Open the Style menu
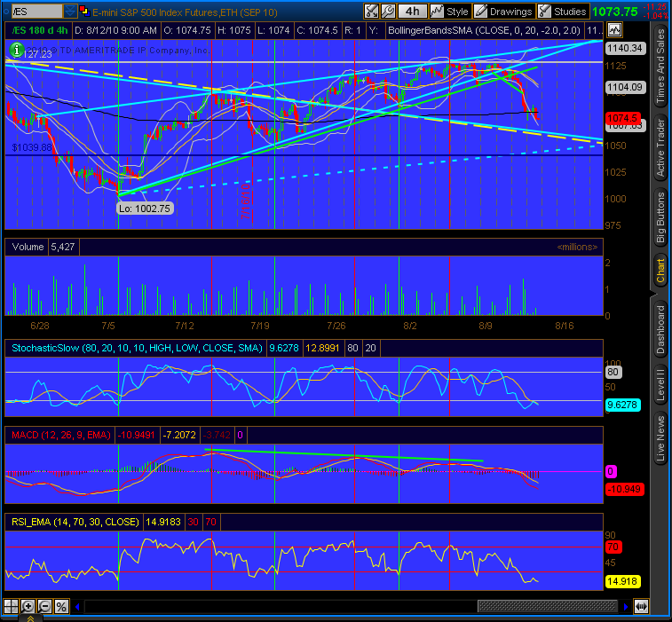Image resolution: width=672 pixels, height=622 pixels. (449, 12)
